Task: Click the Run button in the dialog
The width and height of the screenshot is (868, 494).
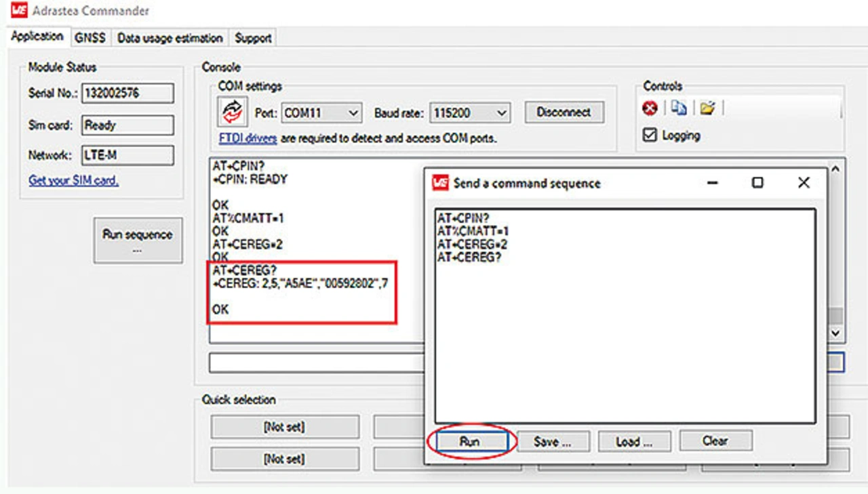Action: (469, 442)
